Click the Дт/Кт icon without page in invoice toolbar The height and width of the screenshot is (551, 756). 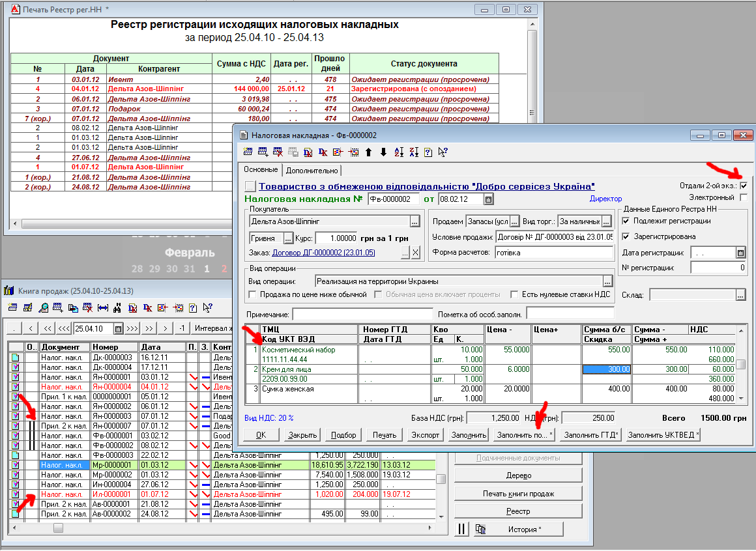click(x=323, y=152)
